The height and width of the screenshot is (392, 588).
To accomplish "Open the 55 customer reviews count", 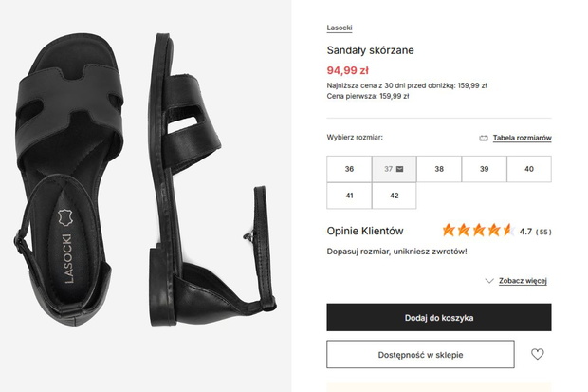I will coord(543,232).
